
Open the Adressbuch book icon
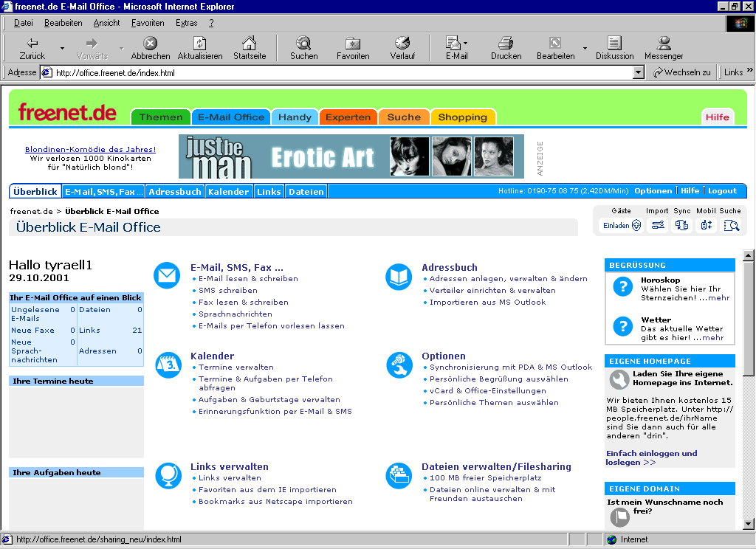click(399, 277)
